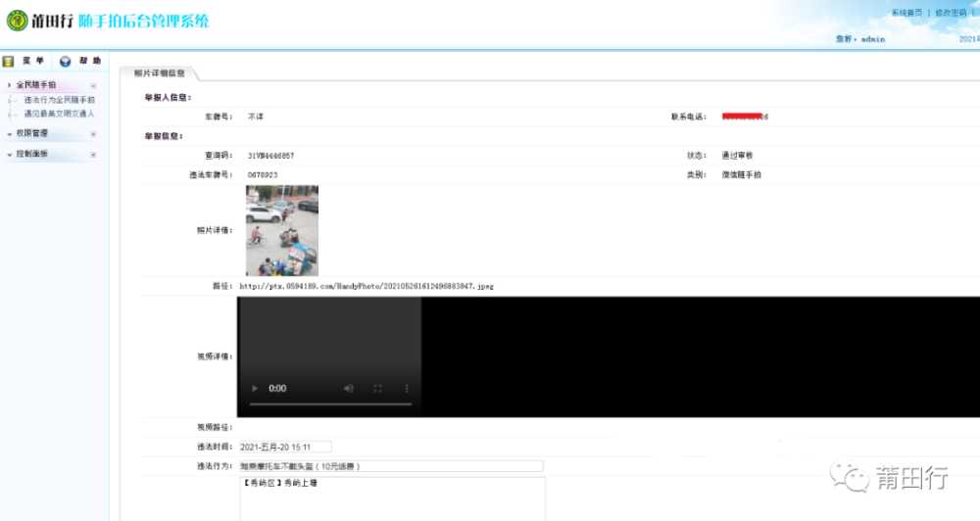Click the 违法行为 text field

click(391, 466)
